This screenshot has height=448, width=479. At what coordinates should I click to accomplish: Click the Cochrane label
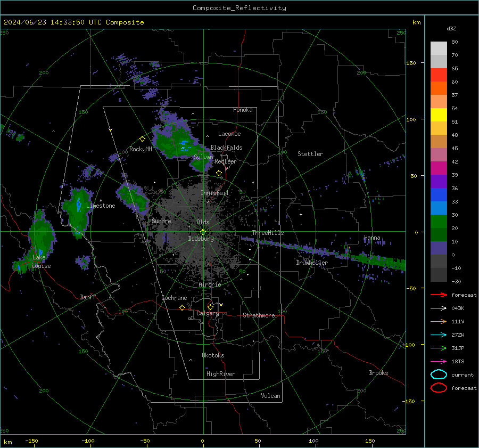174,298
